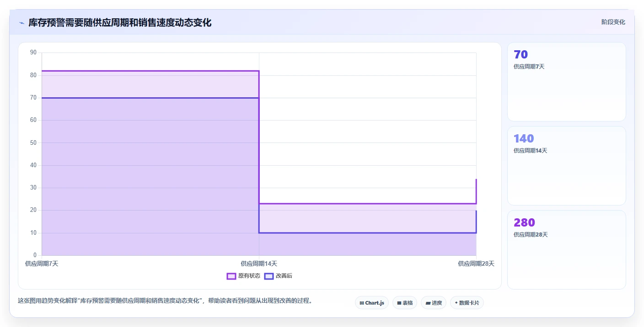The height and width of the screenshot is (327, 644).
Task: Click the value 140 in second card
Action: [x=524, y=139]
